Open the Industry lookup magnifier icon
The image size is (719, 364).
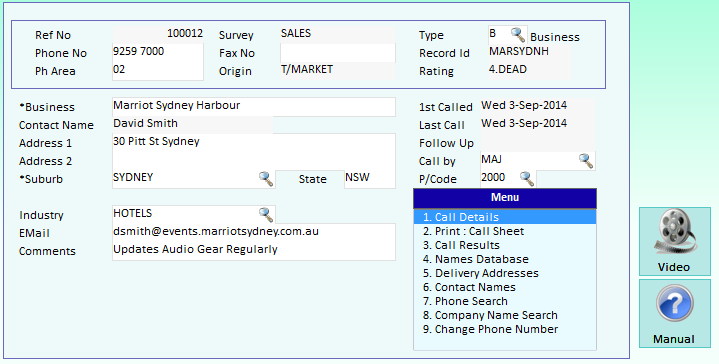pos(266,214)
